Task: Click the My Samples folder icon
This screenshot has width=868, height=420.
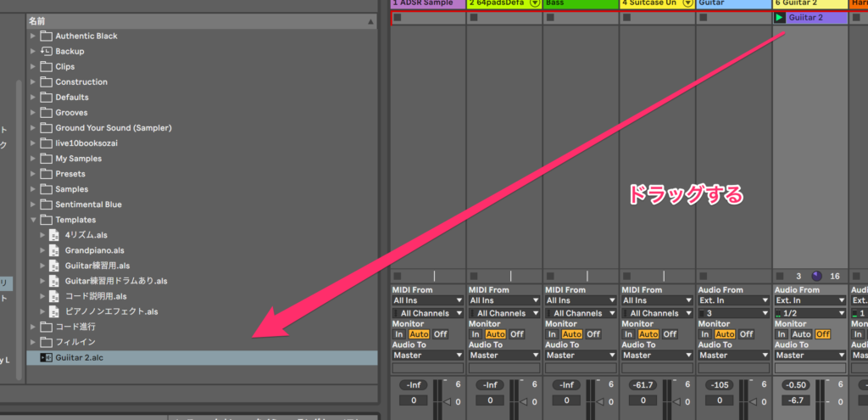Action: [x=46, y=159]
